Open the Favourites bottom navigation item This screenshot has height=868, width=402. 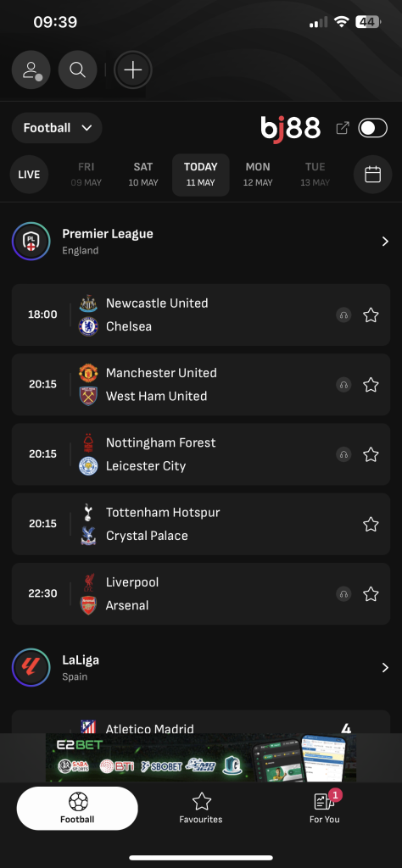[x=201, y=808]
